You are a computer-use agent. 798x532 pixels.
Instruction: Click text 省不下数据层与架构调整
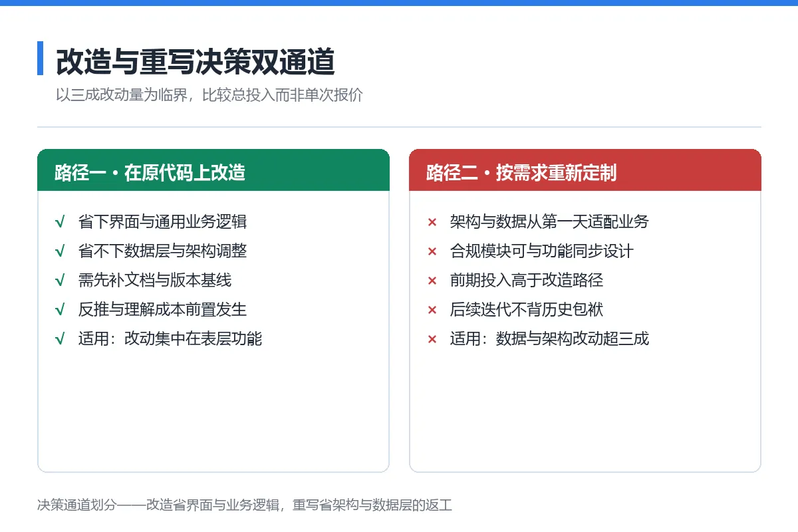163,251
